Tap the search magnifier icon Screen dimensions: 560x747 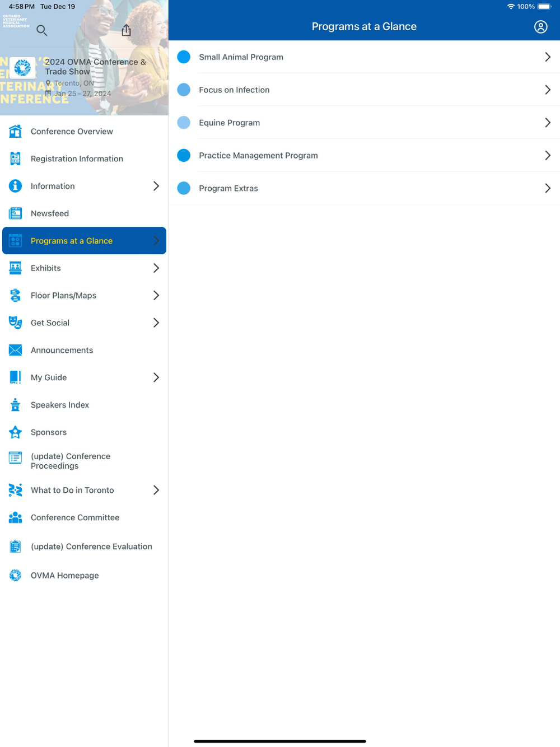tap(41, 30)
